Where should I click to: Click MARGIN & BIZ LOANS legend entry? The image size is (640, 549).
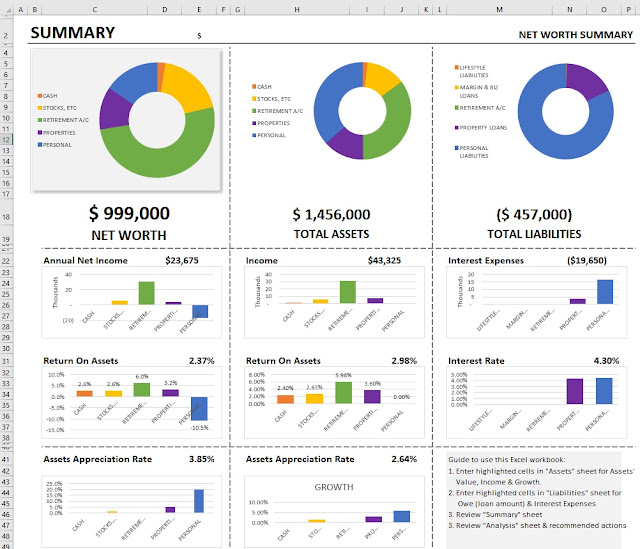[478, 91]
